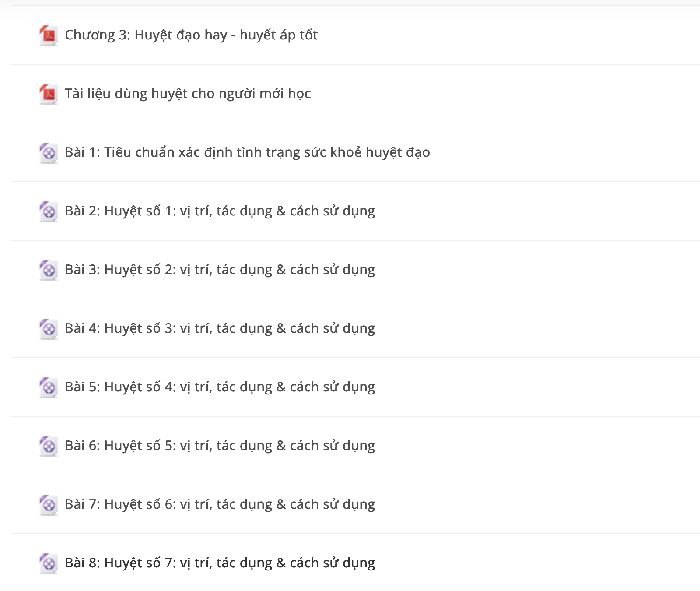Screen dimensions: 700x591
Task: Click the video icon for Bài 5
Action: 49,388
